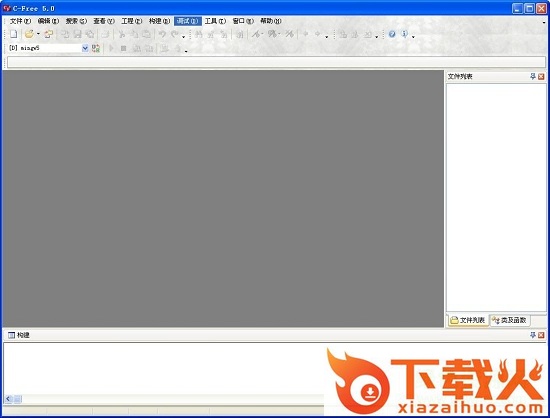550x418 pixels.
Task: Open the 帮助 (Help) menu
Action: click(x=270, y=21)
